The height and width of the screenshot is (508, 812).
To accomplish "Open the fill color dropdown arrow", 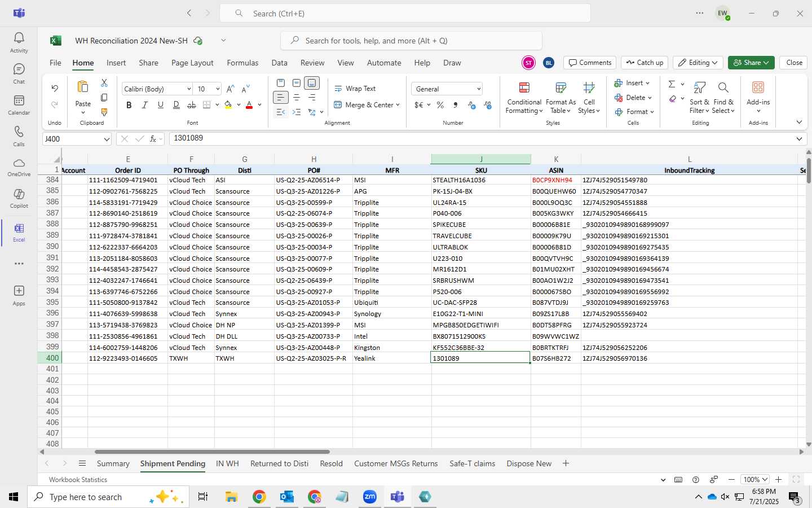I will click(x=239, y=105).
